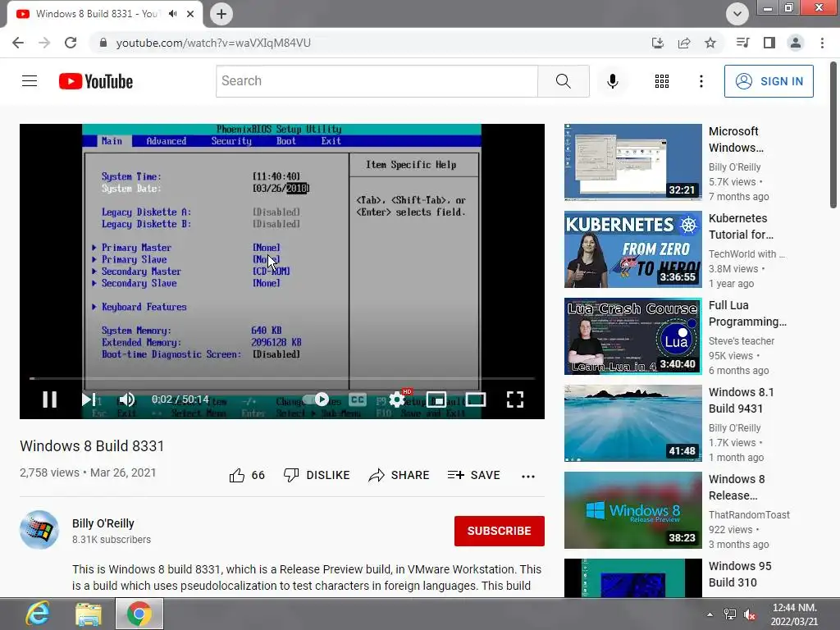The image size is (840, 630).
Task: Dislike the video
Action: [317, 475]
